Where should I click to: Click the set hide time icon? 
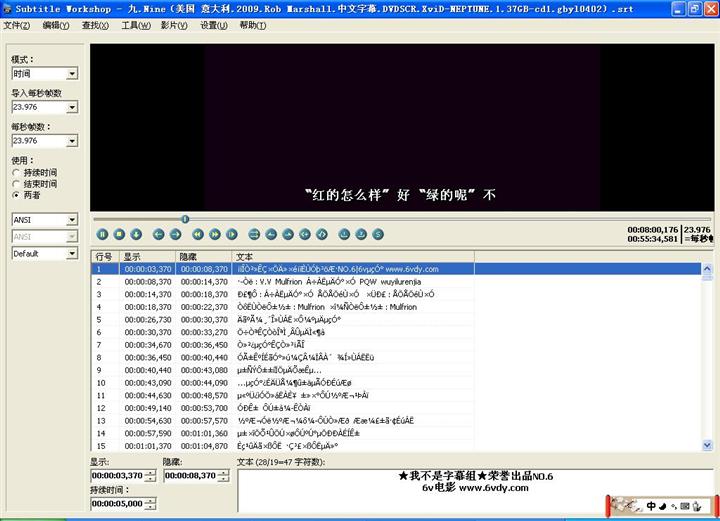(288, 235)
